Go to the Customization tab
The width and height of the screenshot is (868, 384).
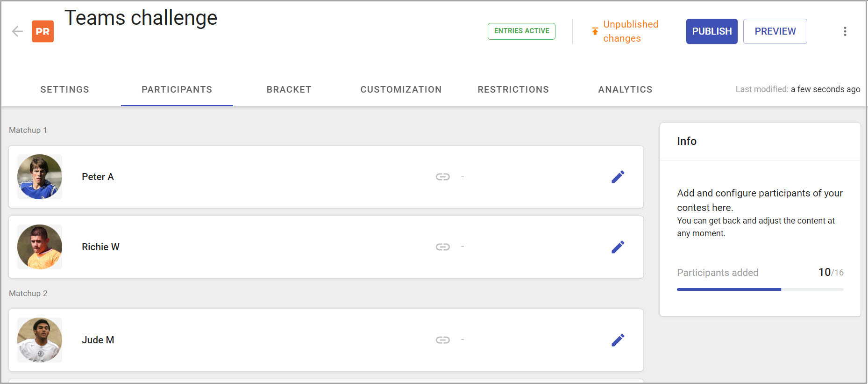(401, 89)
